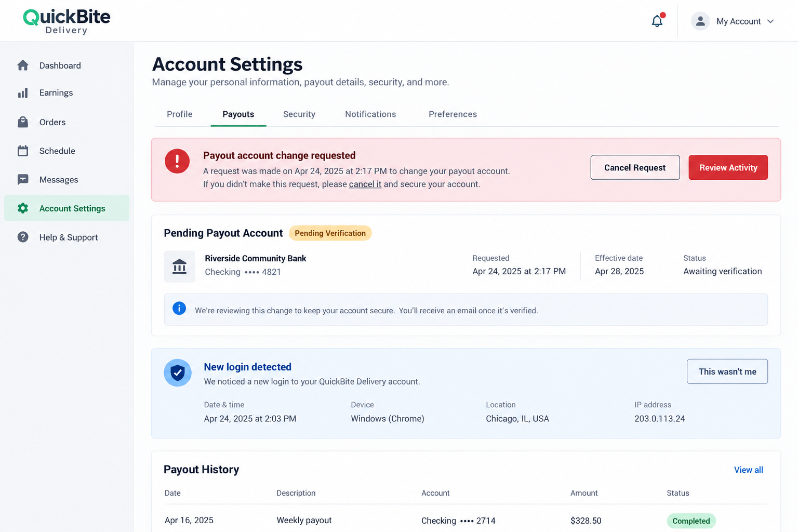Open the Notifications tab
798x532 pixels.
click(370, 114)
